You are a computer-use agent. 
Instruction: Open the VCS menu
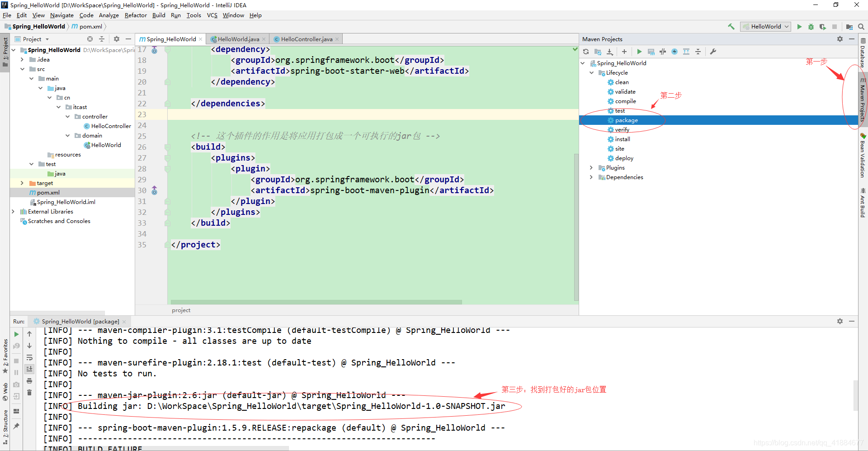pyautogui.click(x=212, y=15)
